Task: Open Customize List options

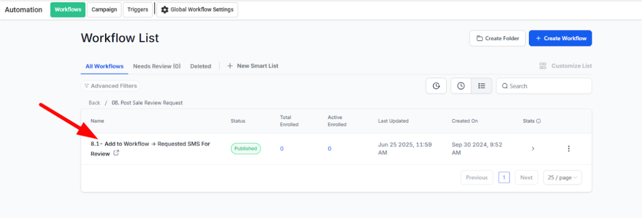Action: point(566,66)
